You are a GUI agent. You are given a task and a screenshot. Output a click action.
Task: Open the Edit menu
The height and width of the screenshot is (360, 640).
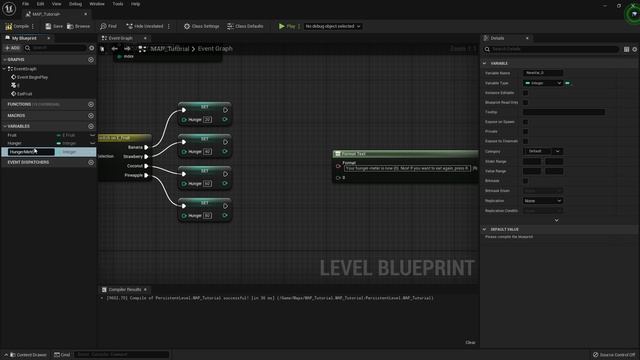coord(40,4)
